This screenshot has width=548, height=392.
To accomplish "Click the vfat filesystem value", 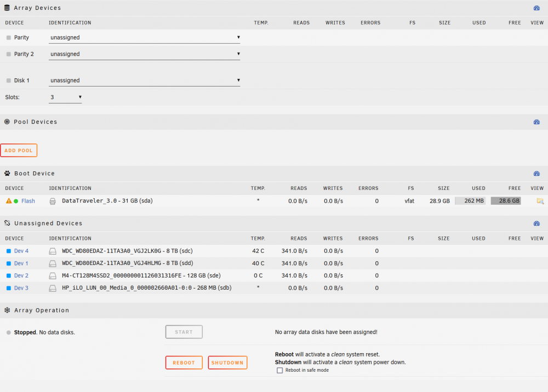I will click(409, 201).
